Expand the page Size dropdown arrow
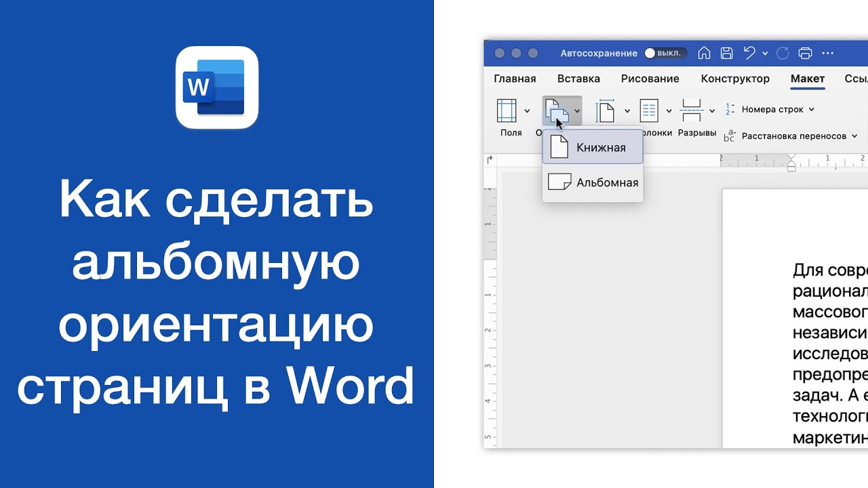The image size is (868, 488). tap(627, 110)
